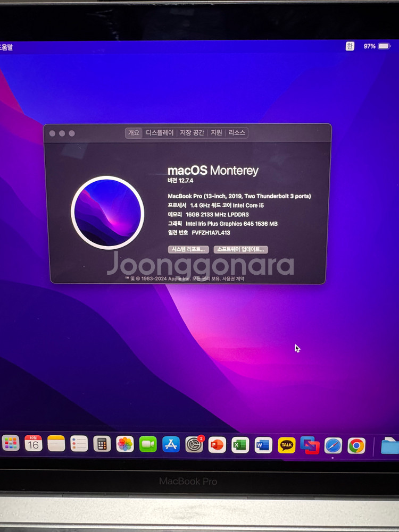Viewport: 399px width, 532px height.
Task: Open the Calendar app in dock
Action: pyautogui.click(x=34, y=443)
